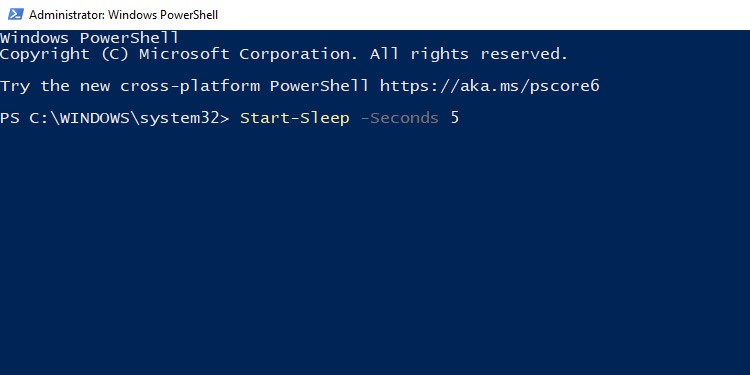Click 'C:' drive letter in the prompt

(x=39, y=118)
